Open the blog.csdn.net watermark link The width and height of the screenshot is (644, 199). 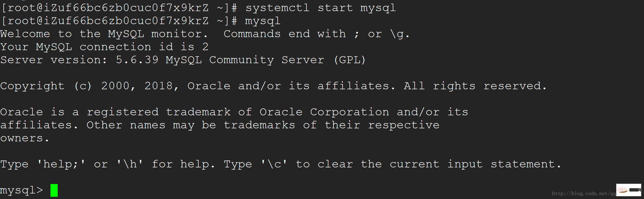click(x=584, y=193)
